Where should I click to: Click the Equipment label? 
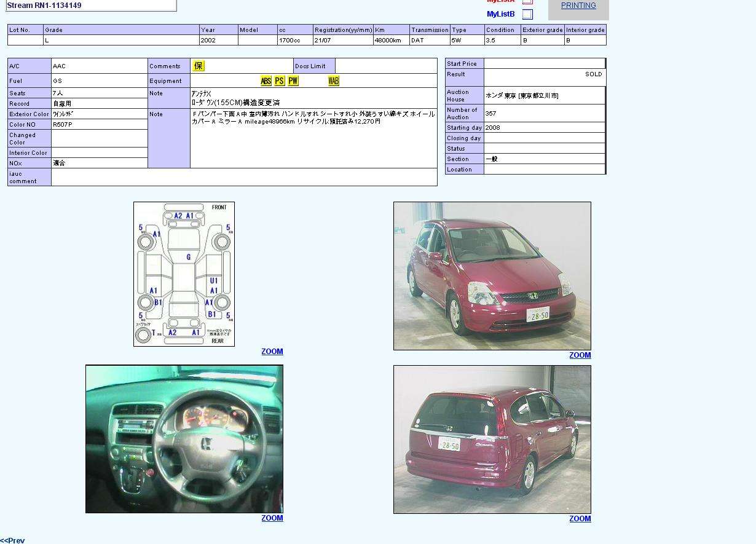(x=165, y=81)
